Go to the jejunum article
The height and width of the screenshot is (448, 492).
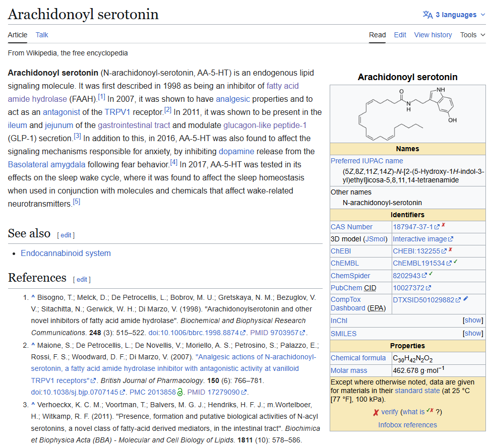[59, 125]
